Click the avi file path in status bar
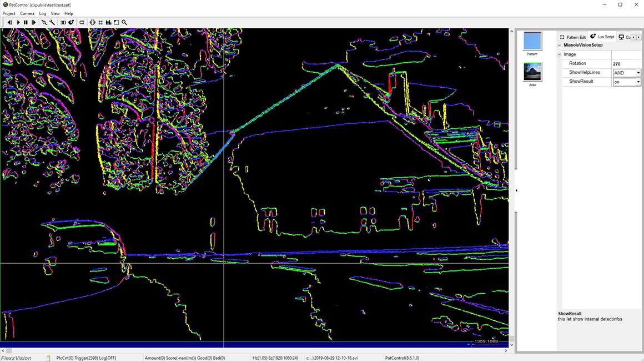644x362 pixels. click(x=332, y=358)
